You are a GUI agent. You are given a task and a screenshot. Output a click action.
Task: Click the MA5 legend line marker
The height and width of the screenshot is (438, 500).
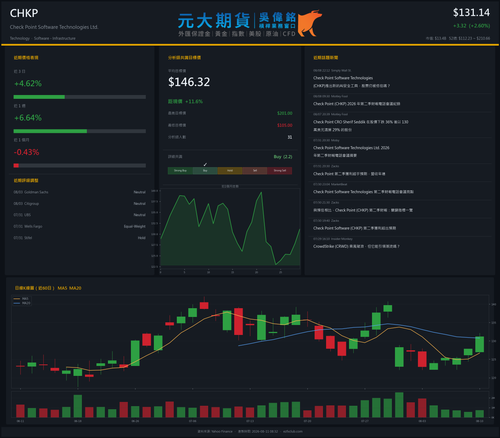[x=17, y=299]
